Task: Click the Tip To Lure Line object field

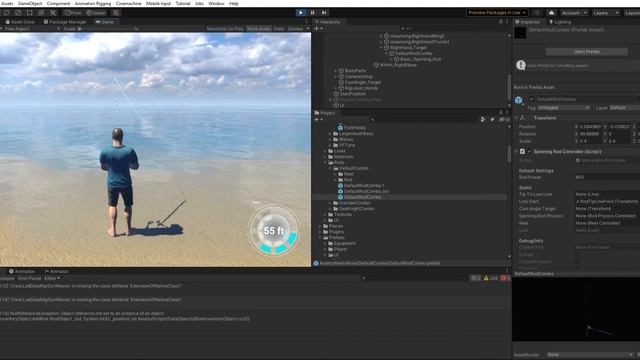Action: coord(607,194)
